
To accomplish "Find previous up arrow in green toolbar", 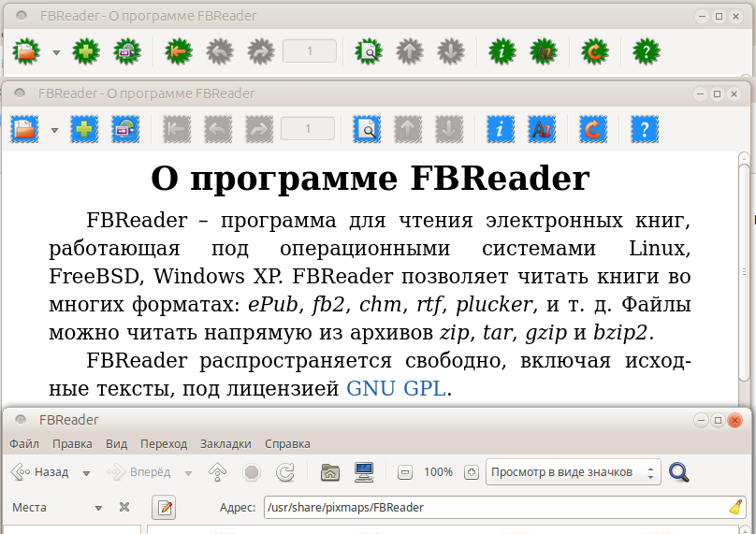I will (410, 51).
